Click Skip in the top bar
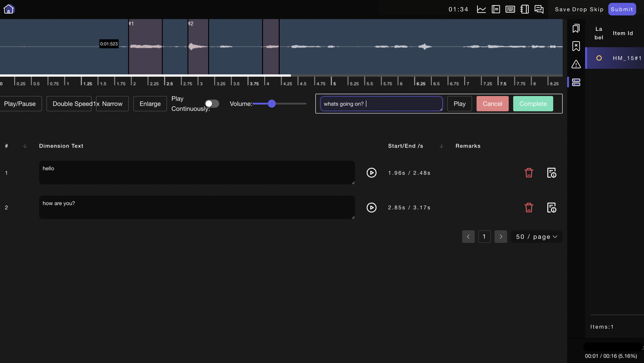Viewport: 644px width, 363px height. (597, 9)
